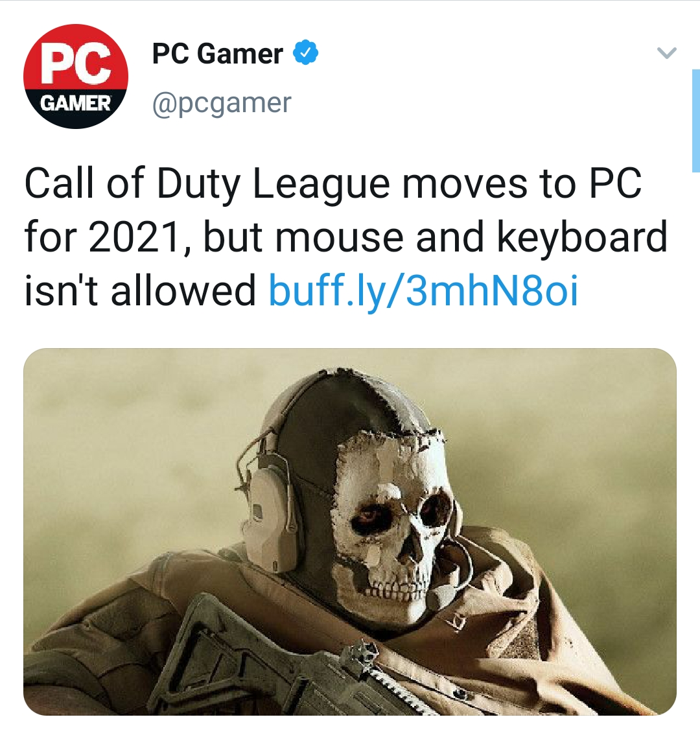
Task: Click the blue scrollbar on the right edge
Action: coord(695,121)
